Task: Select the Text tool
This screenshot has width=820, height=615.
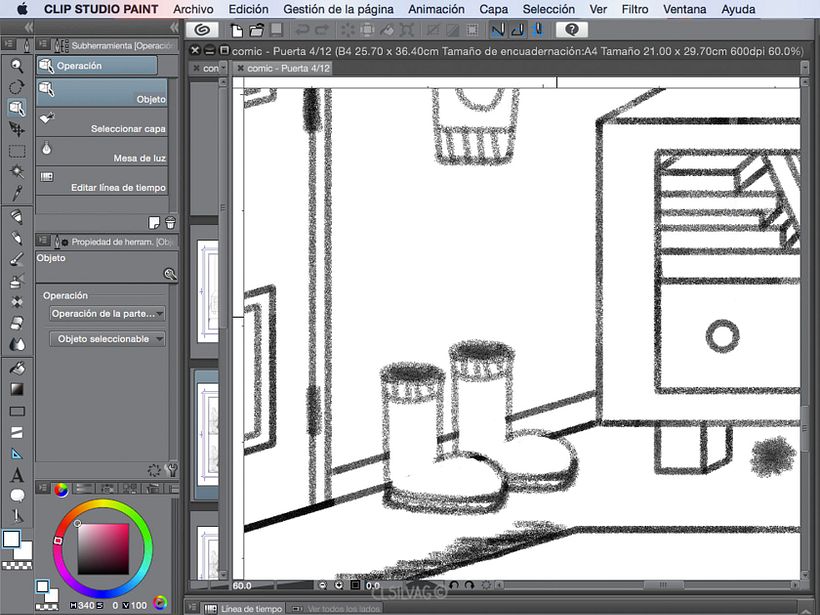Action: pos(17,475)
